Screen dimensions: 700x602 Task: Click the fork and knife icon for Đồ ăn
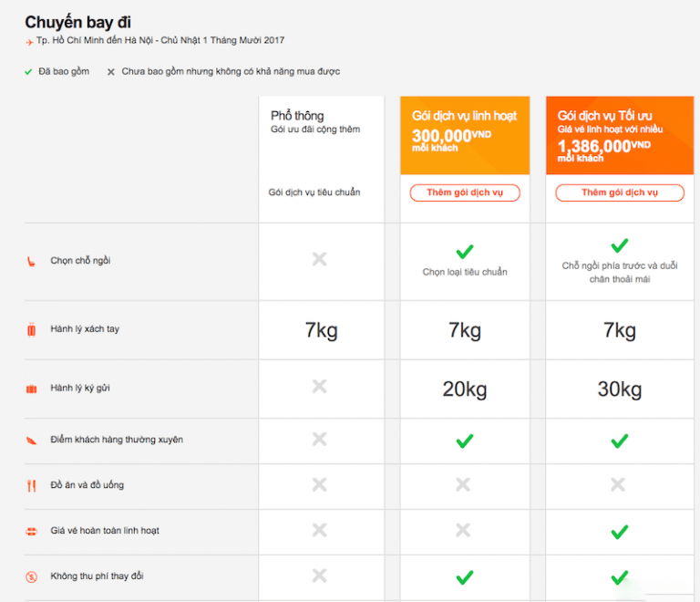click(x=31, y=485)
